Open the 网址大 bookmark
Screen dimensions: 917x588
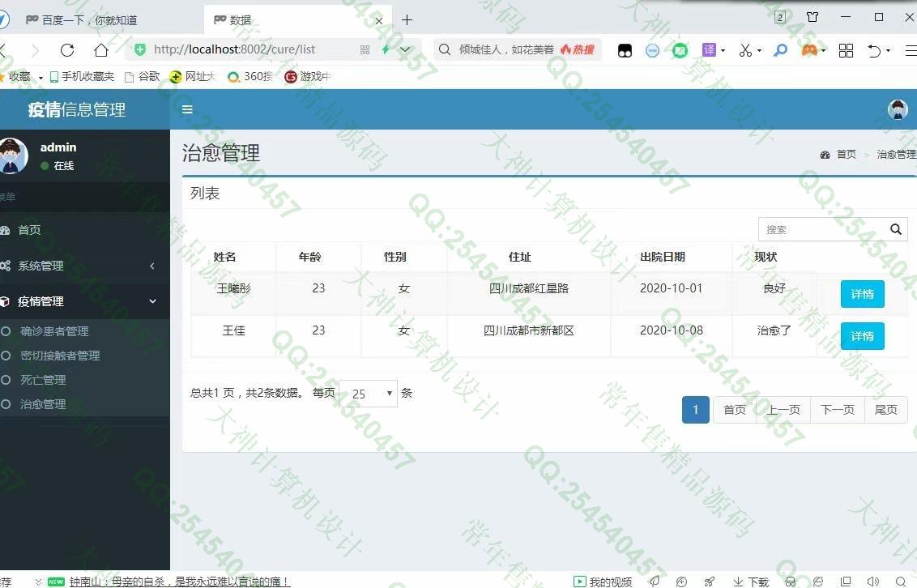(193, 77)
